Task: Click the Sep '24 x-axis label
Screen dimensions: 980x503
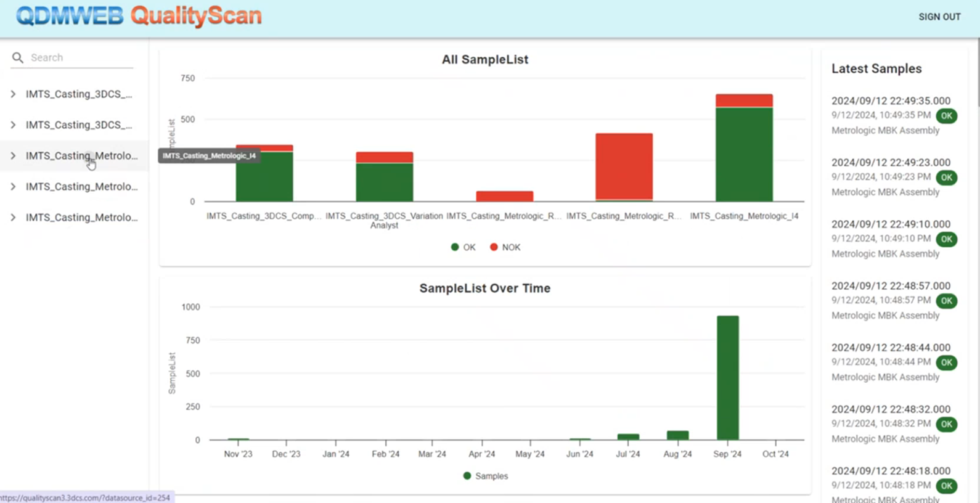Action: [727, 454]
